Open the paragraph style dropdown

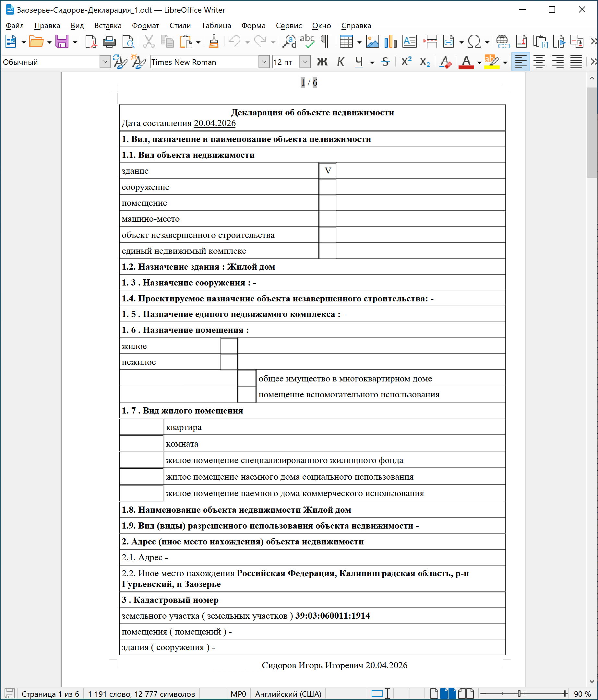coord(105,62)
